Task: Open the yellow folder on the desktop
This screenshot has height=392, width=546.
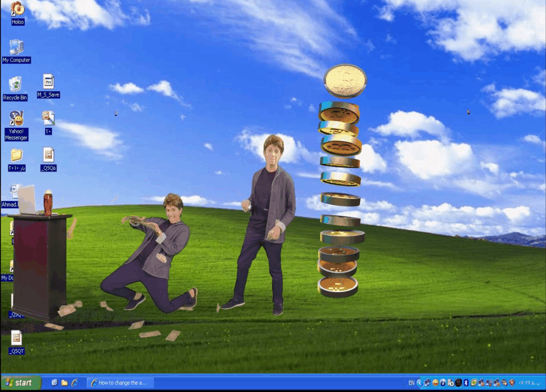Action: pos(16,155)
